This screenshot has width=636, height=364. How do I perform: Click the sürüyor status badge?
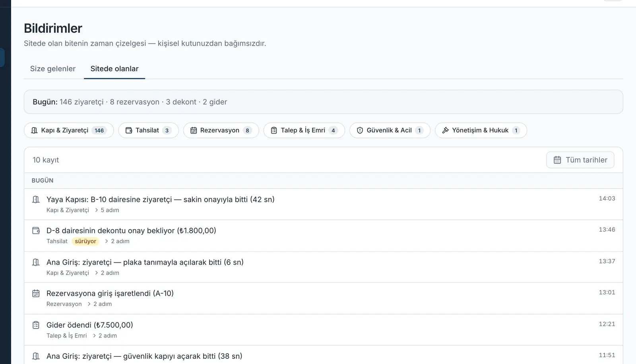[85, 241]
